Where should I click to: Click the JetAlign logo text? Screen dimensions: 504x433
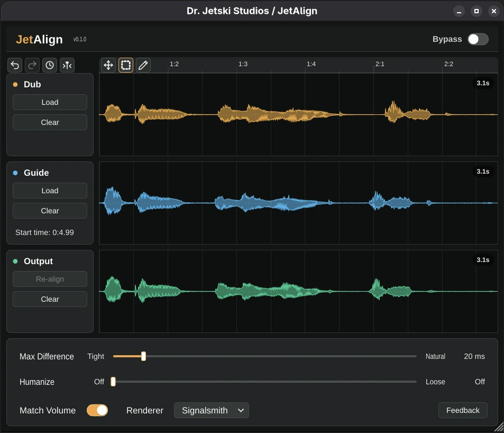[39, 39]
